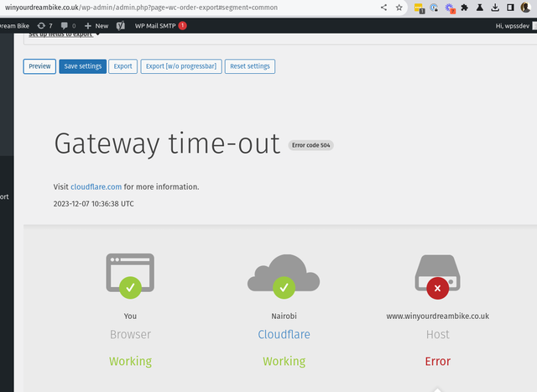Open the cloudflare.com link
The width and height of the screenshot is (537, 392).
[96, 186]
